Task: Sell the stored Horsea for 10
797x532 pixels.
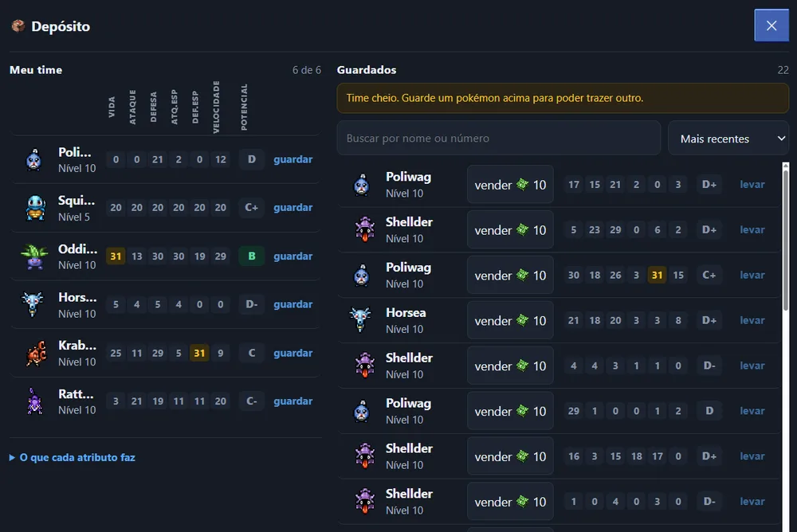Action: 510,320
